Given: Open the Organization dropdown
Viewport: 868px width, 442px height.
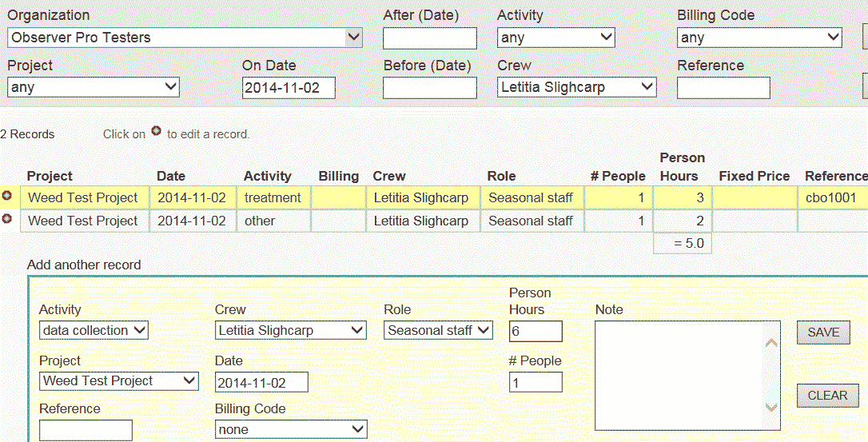Looking at the screenshot, I should pyautogui.click(x=185, y=38).
